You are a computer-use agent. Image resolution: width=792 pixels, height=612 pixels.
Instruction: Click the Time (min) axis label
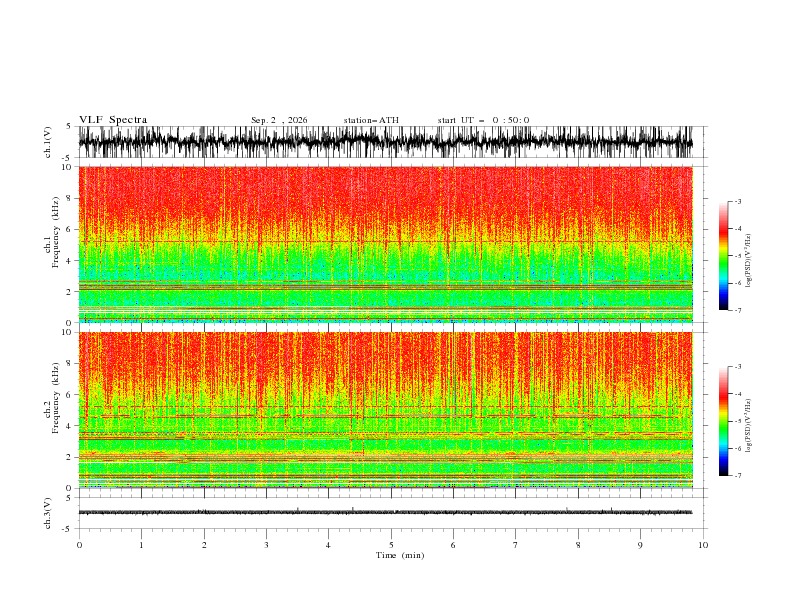400,555
